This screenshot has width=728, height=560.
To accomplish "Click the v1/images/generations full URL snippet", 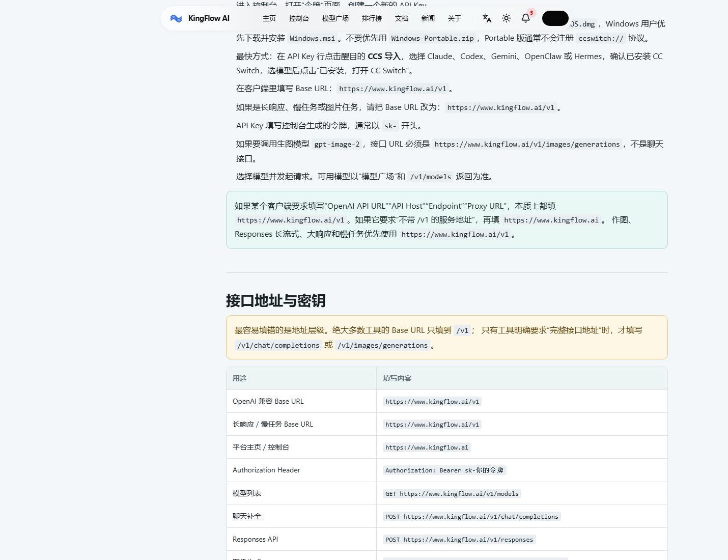I will point(527,144).
